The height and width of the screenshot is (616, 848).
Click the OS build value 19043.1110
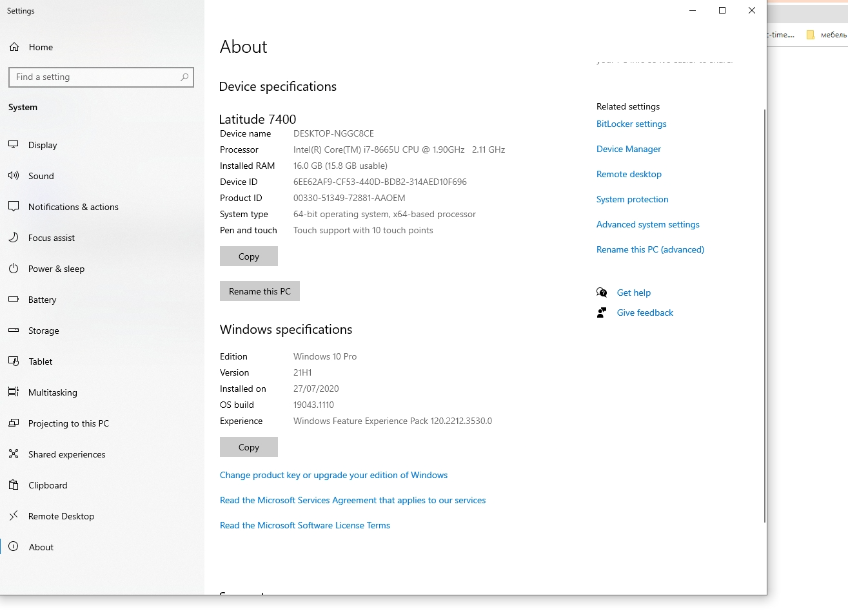pyautogui.click(x=313, y=405)
